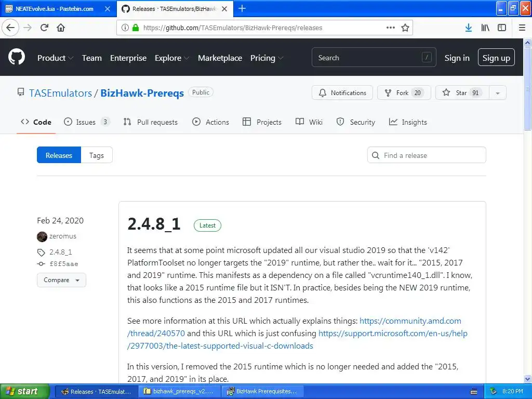The height and width of the screenshot is (399, 532).
Task: Focus the Find a release field
Action: pos(427,155)
